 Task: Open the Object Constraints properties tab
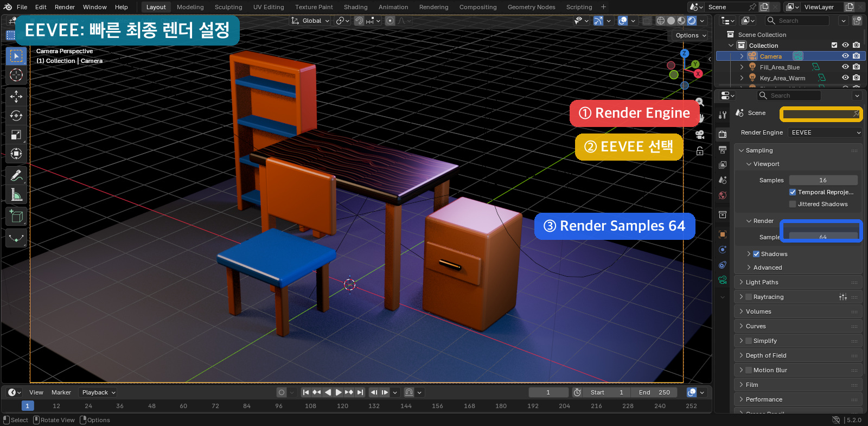pos(723,265)
